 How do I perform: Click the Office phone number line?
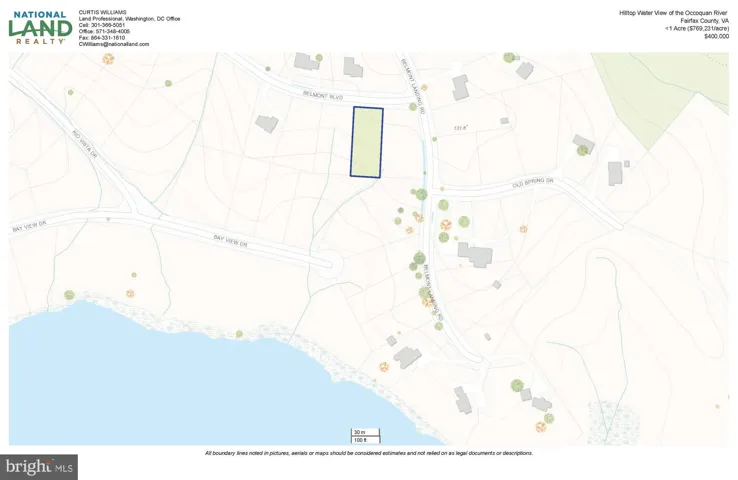click(104, 32)
